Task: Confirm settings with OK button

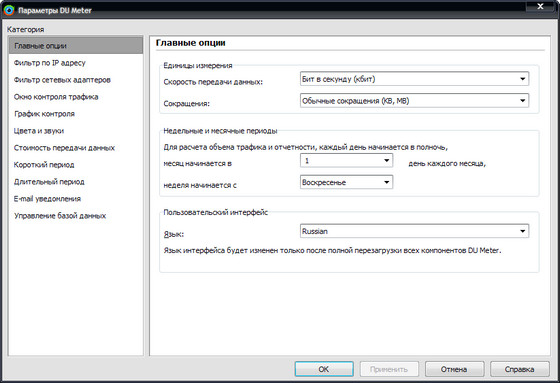Action: tap(324, 369)
